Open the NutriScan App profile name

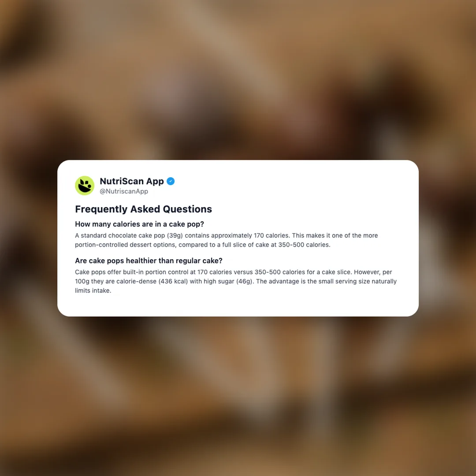click(x=132, y=181)
